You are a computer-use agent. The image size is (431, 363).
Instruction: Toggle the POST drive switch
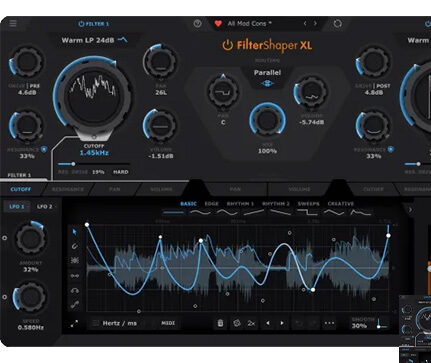pos(383,86)
